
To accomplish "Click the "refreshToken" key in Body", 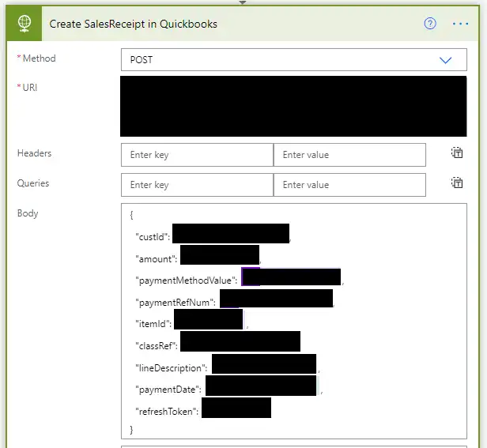I will point(167,412).
